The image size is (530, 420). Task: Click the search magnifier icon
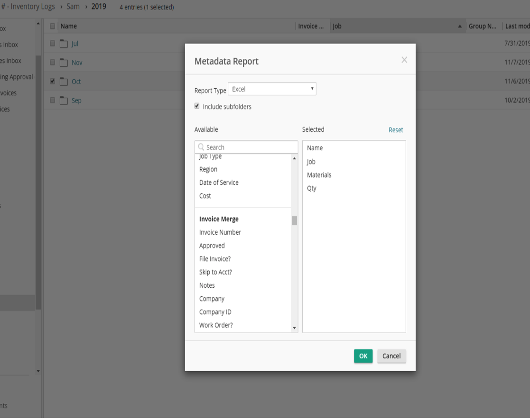pyautogui.click(x=201, y=147)
